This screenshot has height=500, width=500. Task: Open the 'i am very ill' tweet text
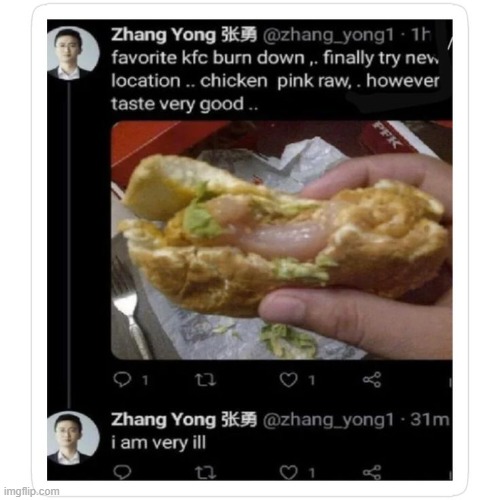(159, 443)
